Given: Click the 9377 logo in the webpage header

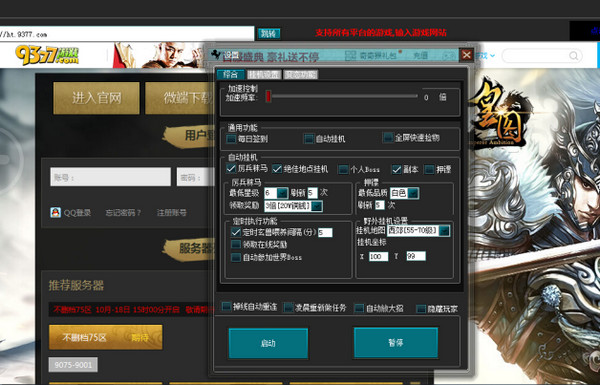Looking at the screenshot, I should pyautogui.click(x=47, y=55).
